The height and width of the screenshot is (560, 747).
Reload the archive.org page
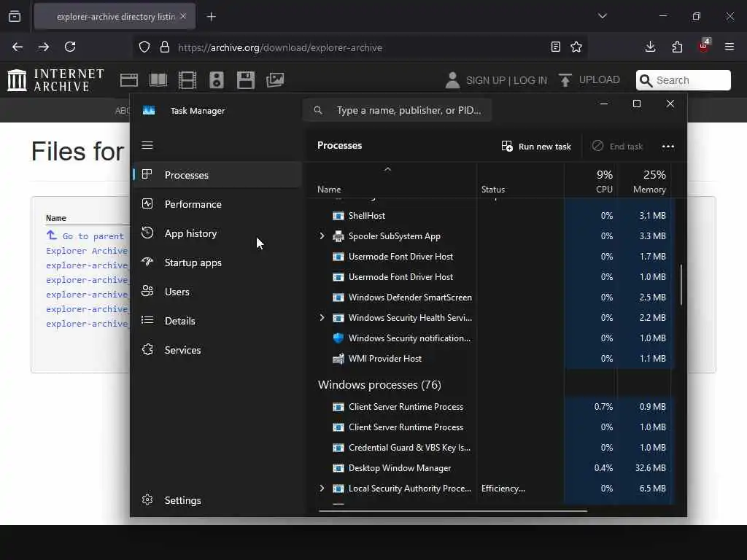70,47
